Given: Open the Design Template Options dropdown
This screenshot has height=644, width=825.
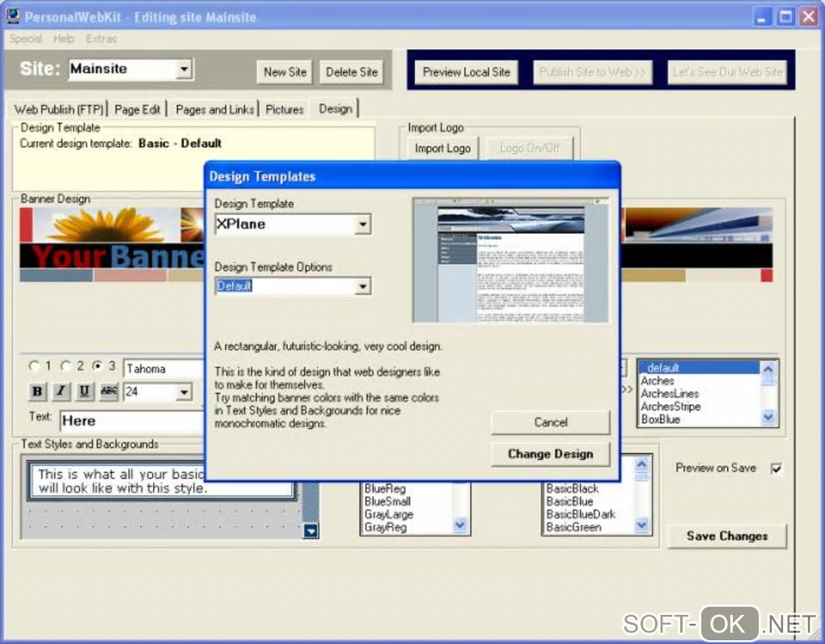Looking at the screenshot, I should point(362,286).
